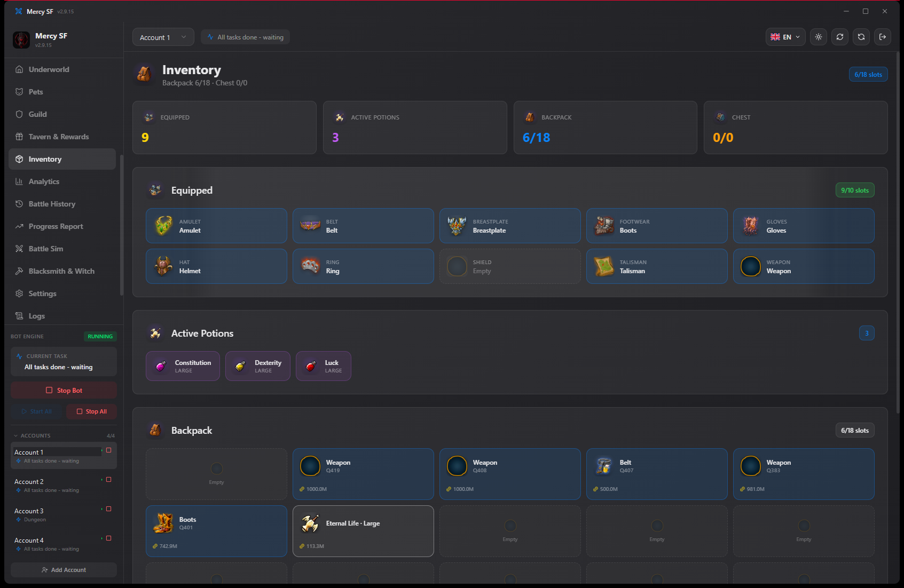Select Account 4 in accounts list

click(x=64, y=544)
